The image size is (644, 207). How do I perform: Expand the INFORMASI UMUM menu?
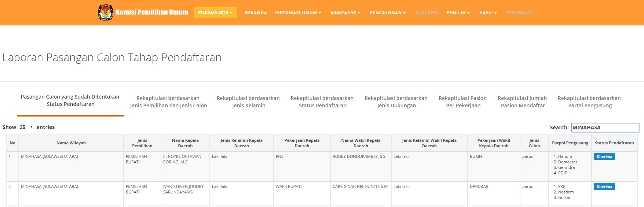(297, 13)
